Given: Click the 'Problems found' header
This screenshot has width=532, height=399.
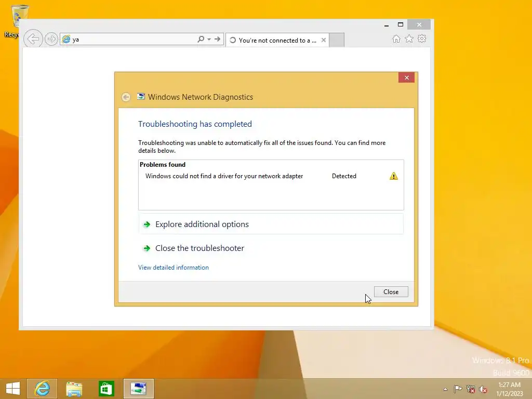Looking at the screenshot, I should click(x=163, y=165).
